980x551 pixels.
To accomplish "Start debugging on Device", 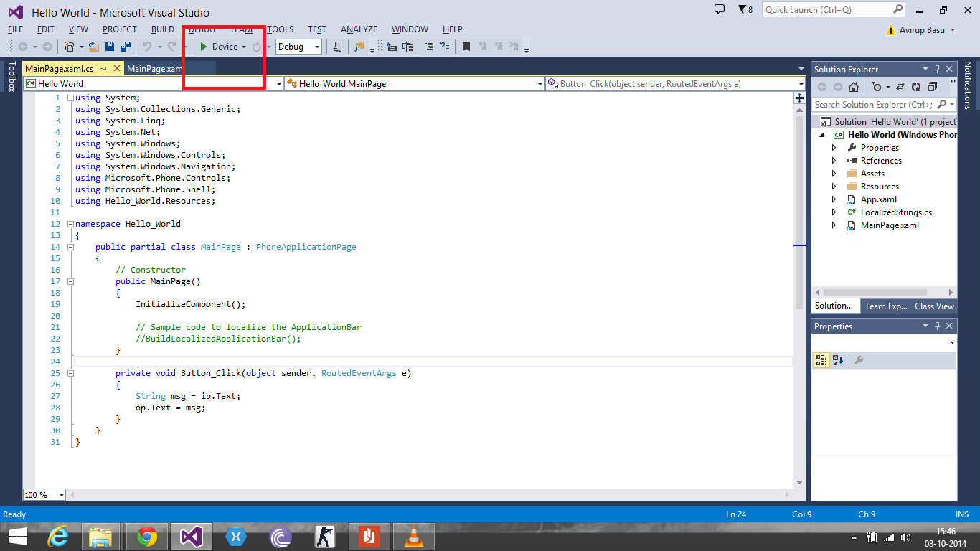I will point(219,47).
